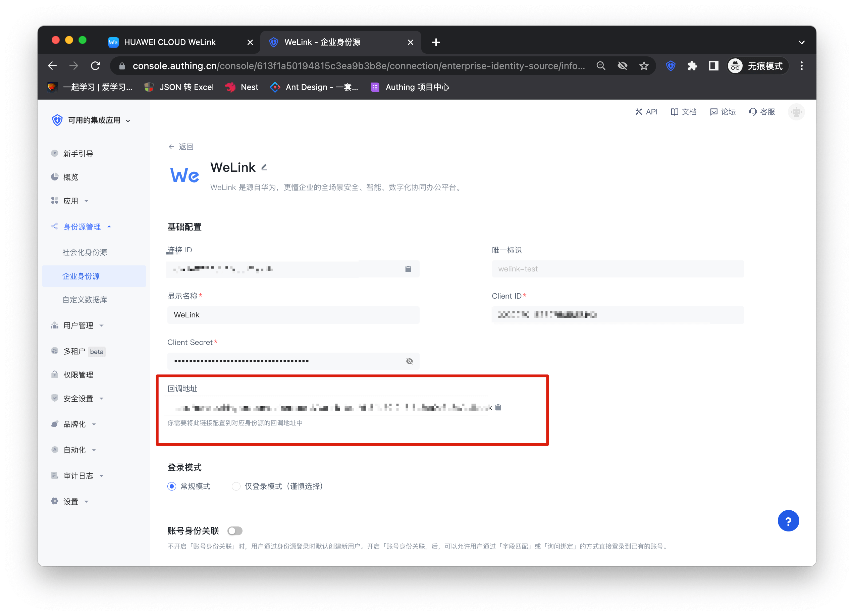Expand the 用户管理 sidebar menu
The height and width of the screenshot is (616, 854).
[78, 325]
